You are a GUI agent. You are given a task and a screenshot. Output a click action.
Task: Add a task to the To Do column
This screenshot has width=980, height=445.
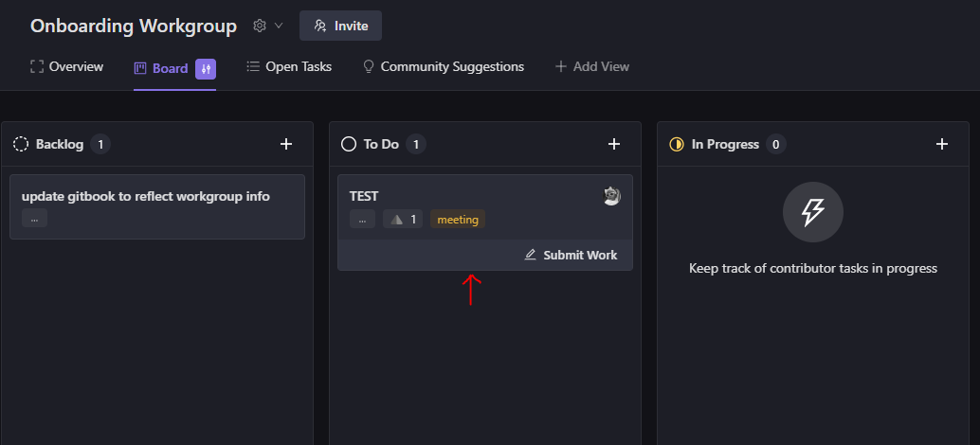(614, 144)
